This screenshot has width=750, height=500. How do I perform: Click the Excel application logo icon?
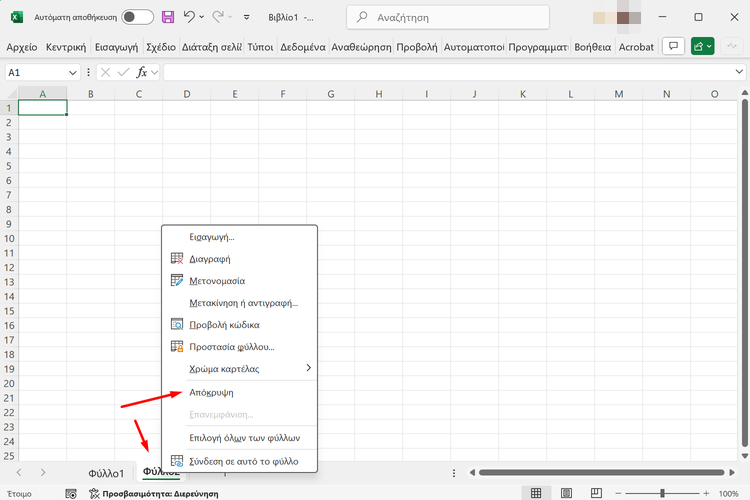point(17,17)
